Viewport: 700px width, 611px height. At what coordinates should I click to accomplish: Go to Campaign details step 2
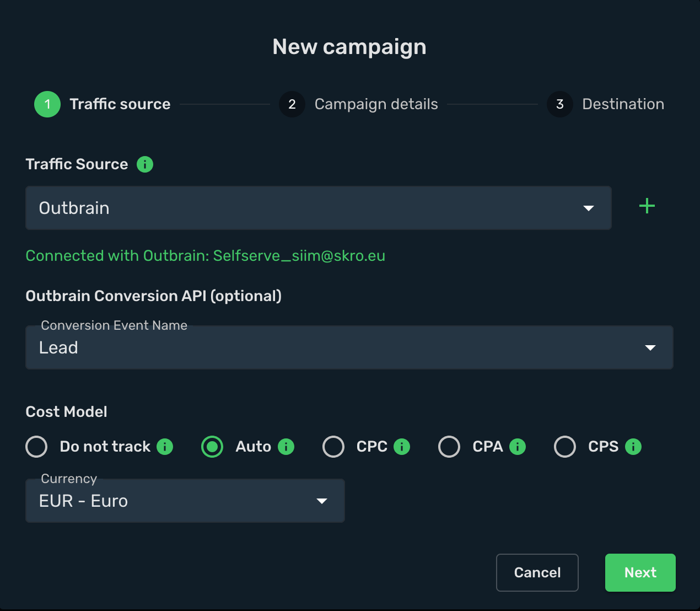(358, 104)
